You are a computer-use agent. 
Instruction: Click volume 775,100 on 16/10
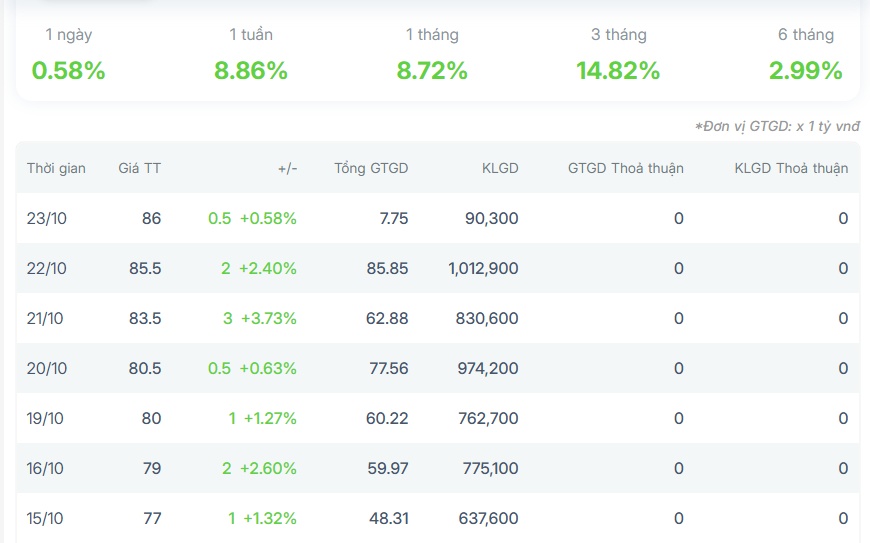[x=490, y=468]
